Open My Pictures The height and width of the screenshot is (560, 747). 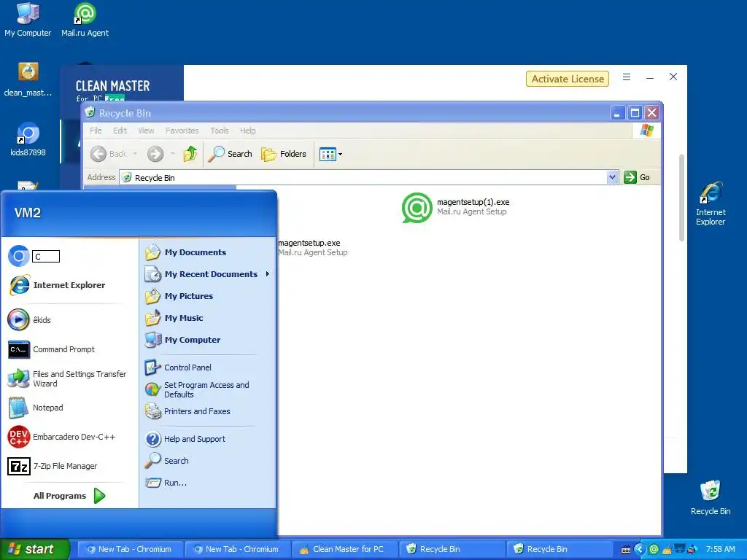point(179,296)
